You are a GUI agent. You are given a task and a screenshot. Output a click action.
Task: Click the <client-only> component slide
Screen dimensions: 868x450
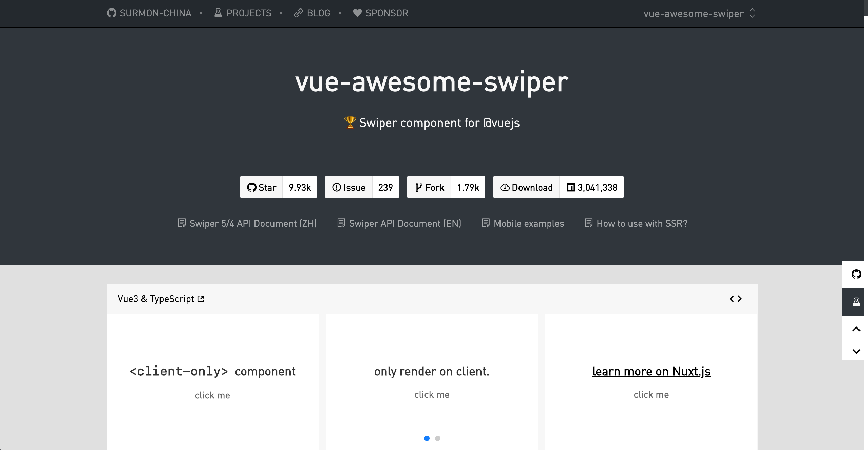click(213, 382)
